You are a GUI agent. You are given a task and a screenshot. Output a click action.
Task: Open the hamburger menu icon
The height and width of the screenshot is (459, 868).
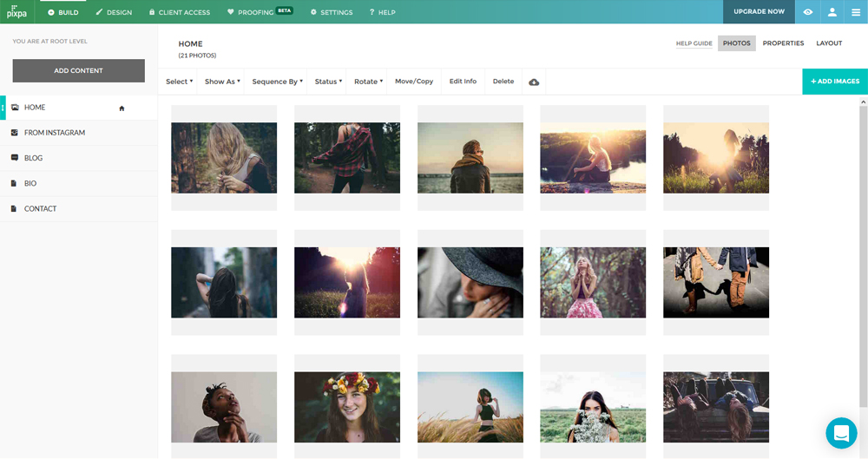coord(856,11)
